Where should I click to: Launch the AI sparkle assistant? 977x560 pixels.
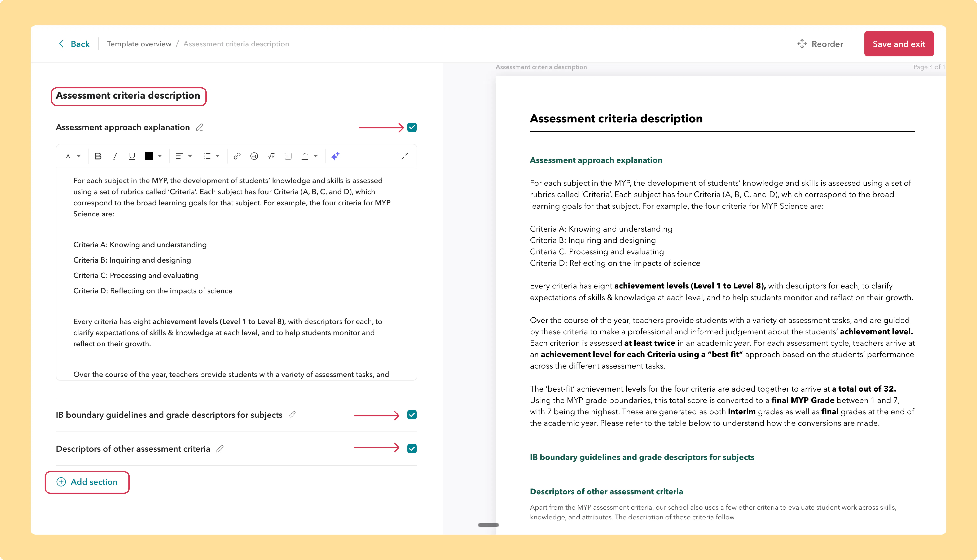point(335,156)
